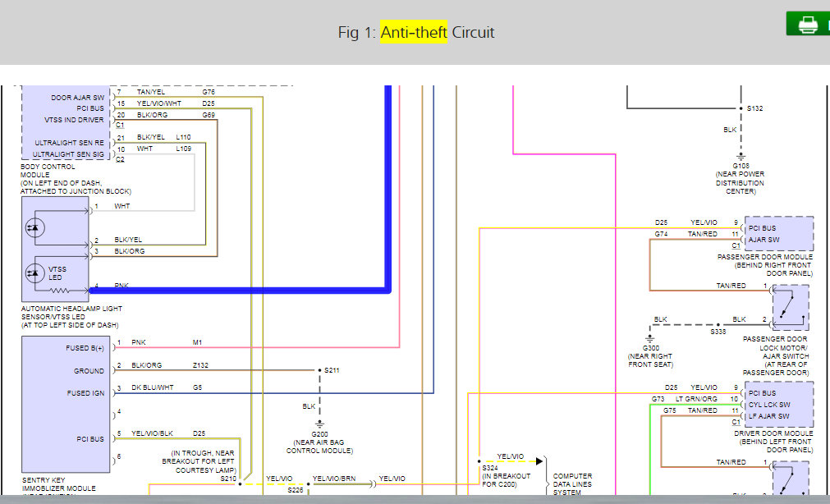
Task: Click 'DK BLU/WHT' wire color label
Action: coord(153,387)
